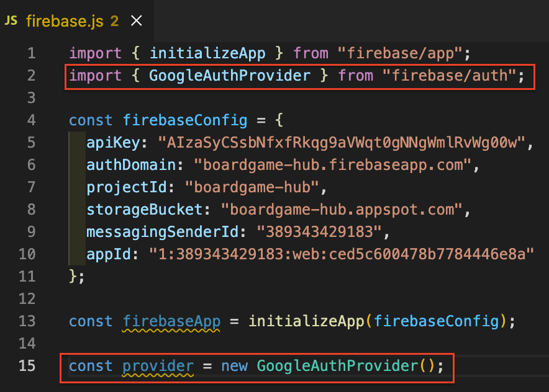
Task: Click the authDomain property name
Action: pyautogui.click(x=131, y=165)
